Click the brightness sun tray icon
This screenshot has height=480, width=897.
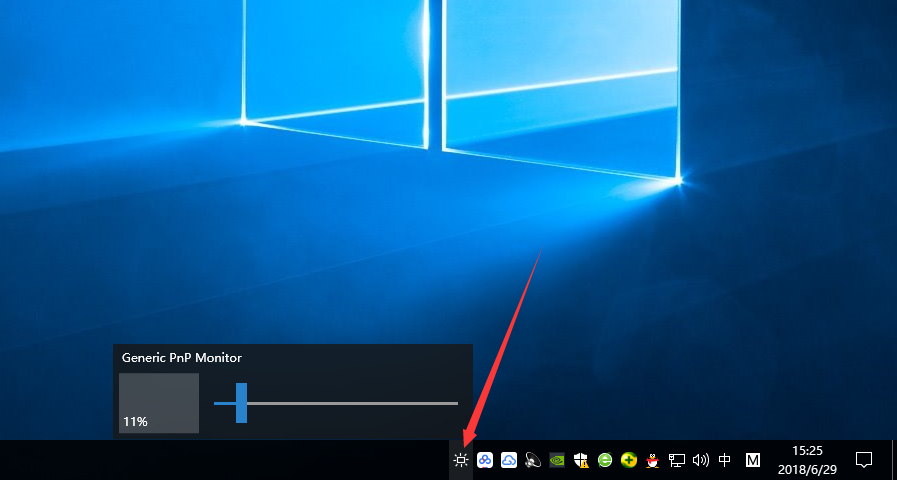461,459
